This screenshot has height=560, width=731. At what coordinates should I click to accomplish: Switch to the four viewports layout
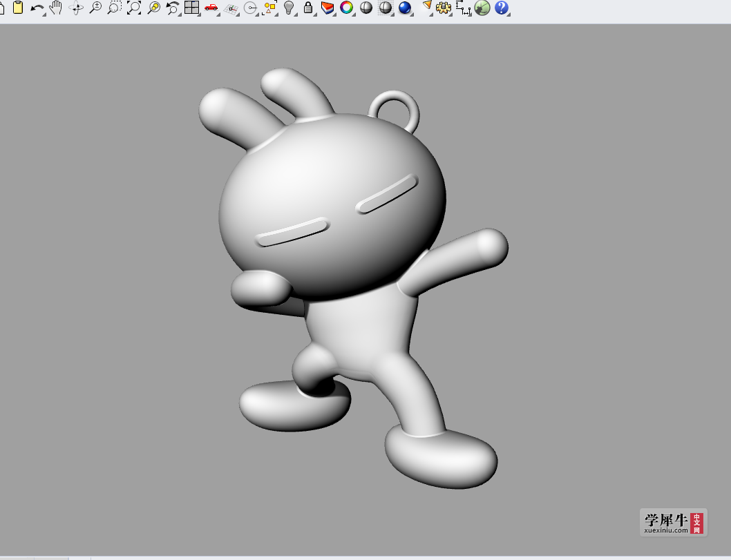pos(191,8)
